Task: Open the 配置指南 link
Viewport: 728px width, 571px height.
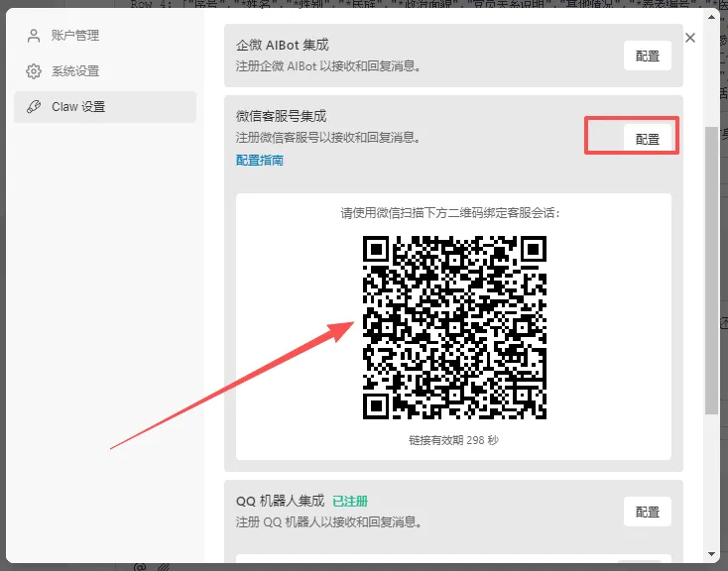Action: coord(260,161)
